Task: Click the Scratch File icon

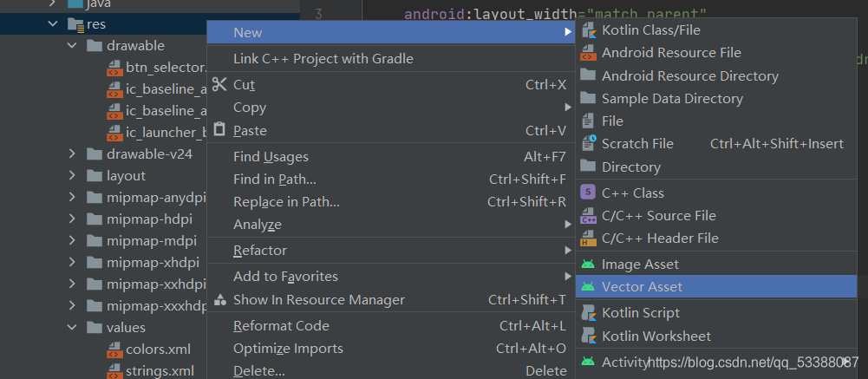Action: pyautogui.click(x=588, y=143)
